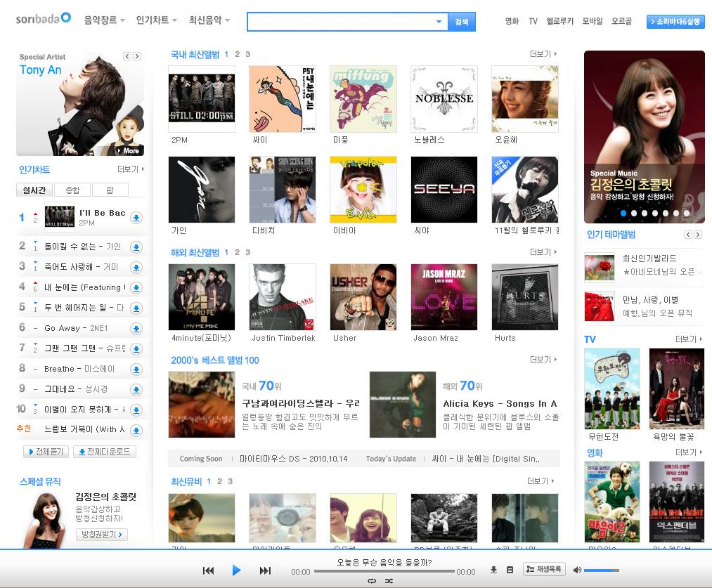Image resolution: width=712 pixels, height=588 pixels.
Task: Go to previous 인기 테마앨범 page
Action: pyautogui.click(x=688, y=235)
